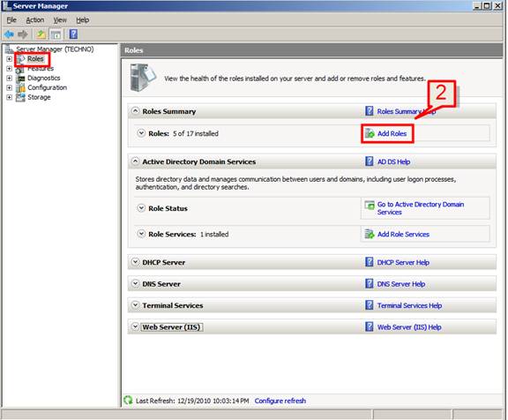Screen dimensions: 508x420
Task: Toggle the show/hide console tree toolbar icon
Action: 56,34
